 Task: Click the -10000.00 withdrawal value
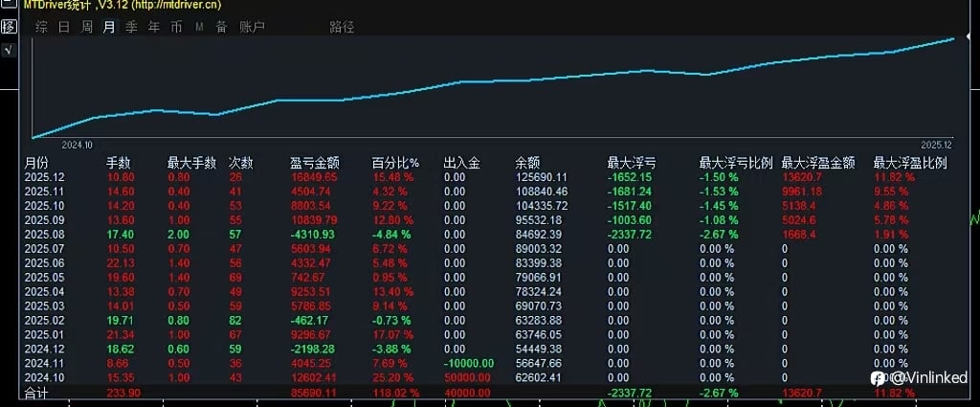pyautogui.click(x=469, y=364)
